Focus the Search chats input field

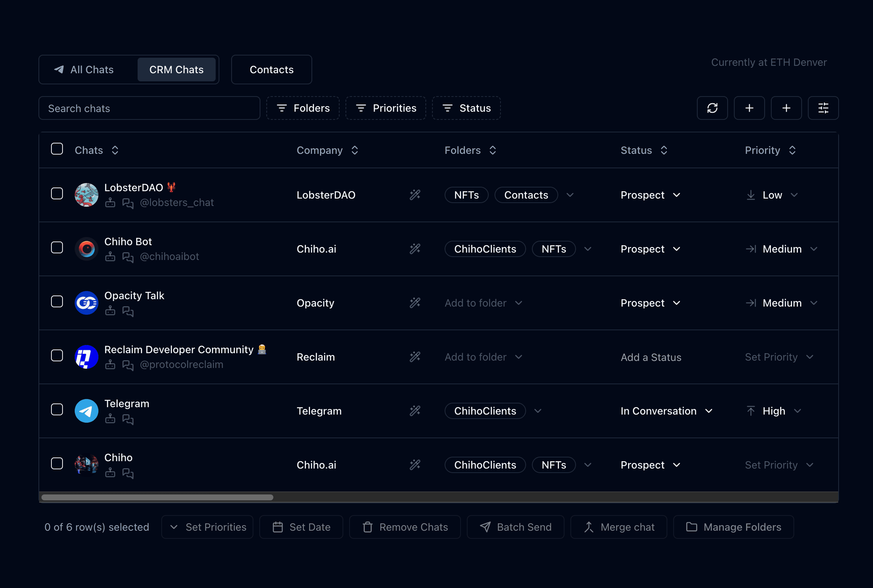click(x=149, y=108)
